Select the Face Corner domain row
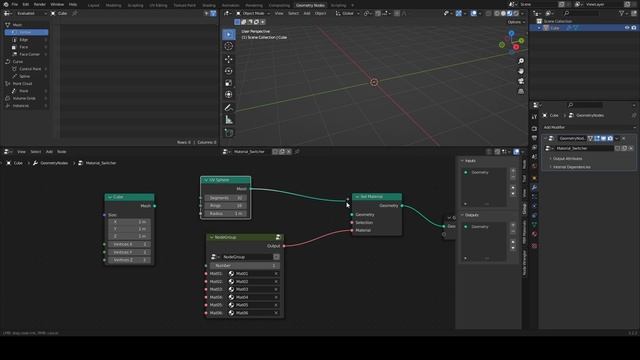This screenshot has height=360, width=640. (27, 54)
